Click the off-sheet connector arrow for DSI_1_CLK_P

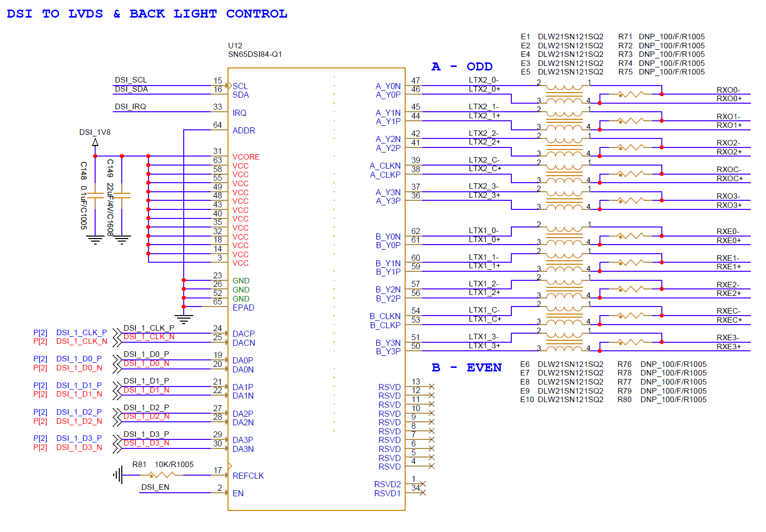pos(117,333)
